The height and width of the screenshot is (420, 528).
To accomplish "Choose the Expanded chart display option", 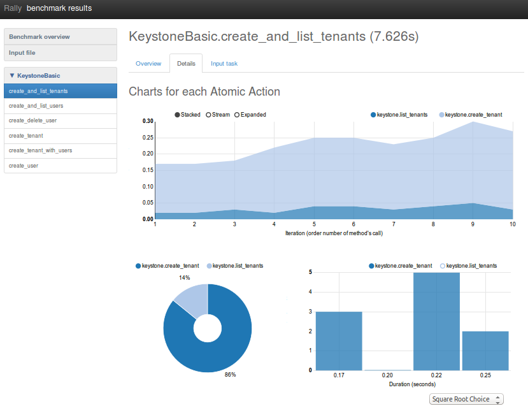I will click(x=237, y=115).
